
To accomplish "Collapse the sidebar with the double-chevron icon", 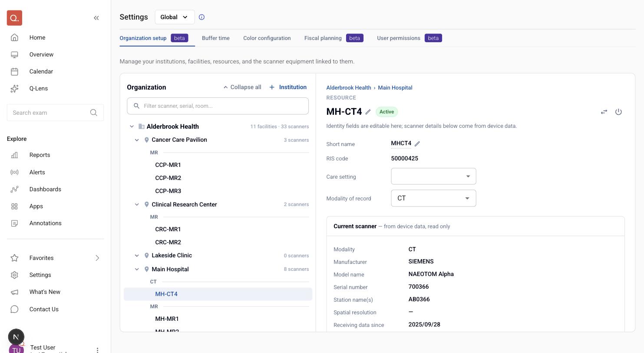I will [96, 18].
